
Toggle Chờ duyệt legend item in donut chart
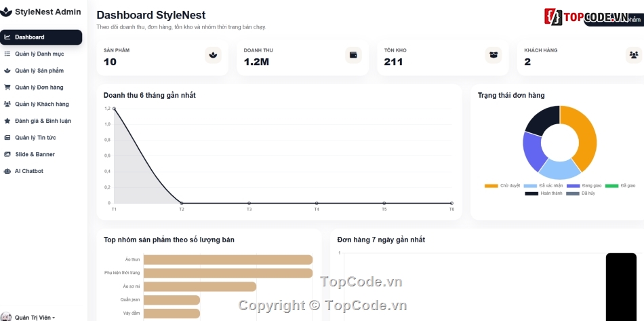click(502, 186)
